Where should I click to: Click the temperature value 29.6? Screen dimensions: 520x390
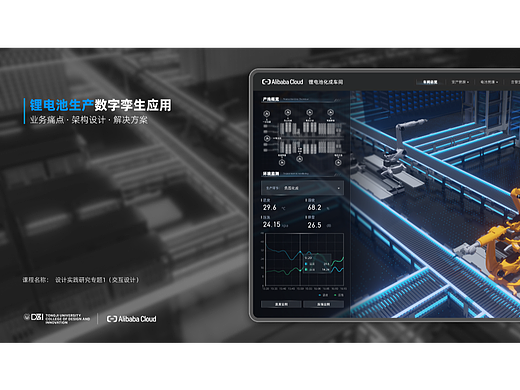(x=269, y=207)
